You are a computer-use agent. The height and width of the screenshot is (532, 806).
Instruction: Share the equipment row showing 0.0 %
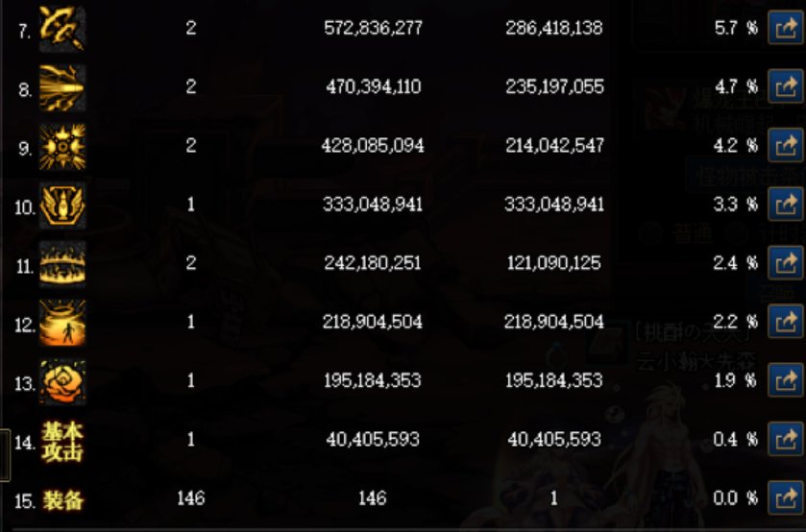pyautogui.click(x=786, y=498)
